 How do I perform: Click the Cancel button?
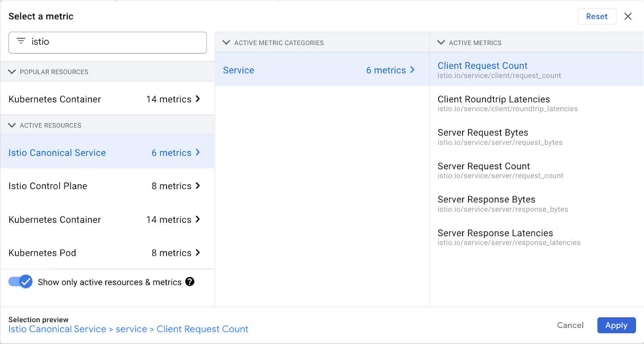point(570,325)
